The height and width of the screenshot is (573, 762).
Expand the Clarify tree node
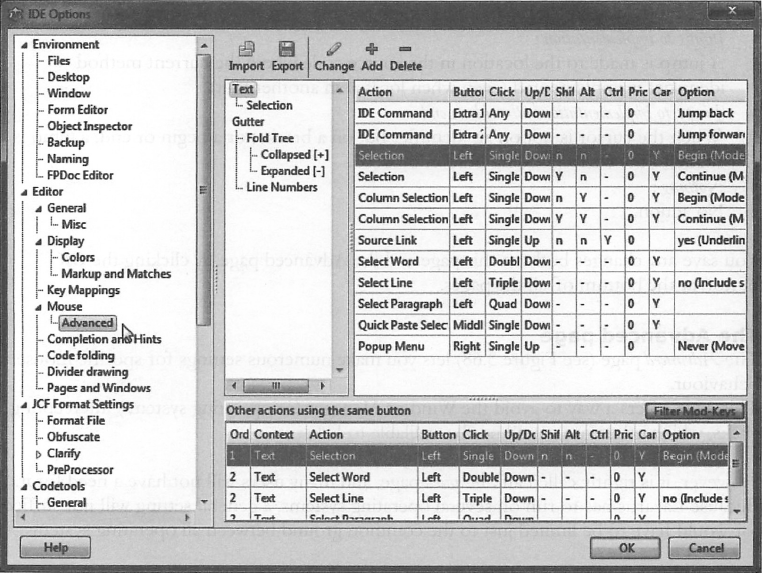[x=39, y=454]
